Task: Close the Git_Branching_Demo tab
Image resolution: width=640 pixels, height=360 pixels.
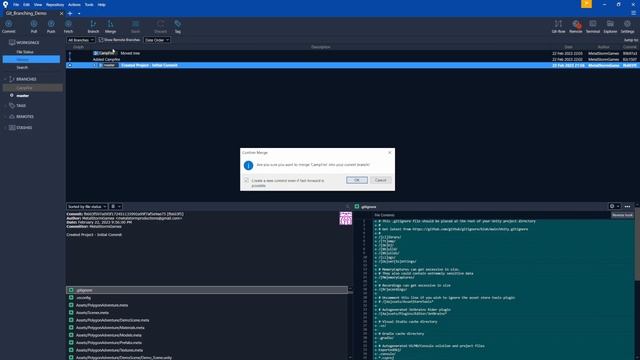Action: pos(61,13)
